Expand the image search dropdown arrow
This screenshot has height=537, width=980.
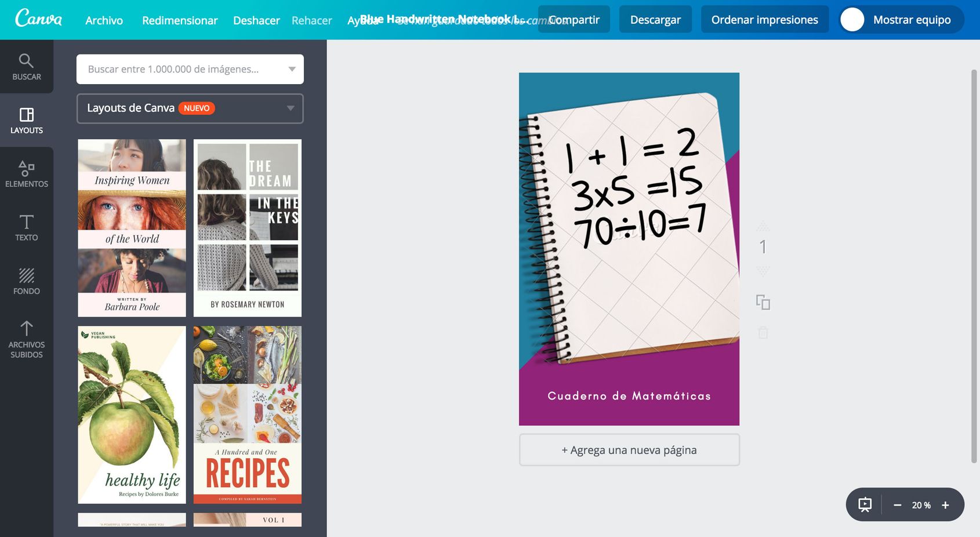click(292, 69)
